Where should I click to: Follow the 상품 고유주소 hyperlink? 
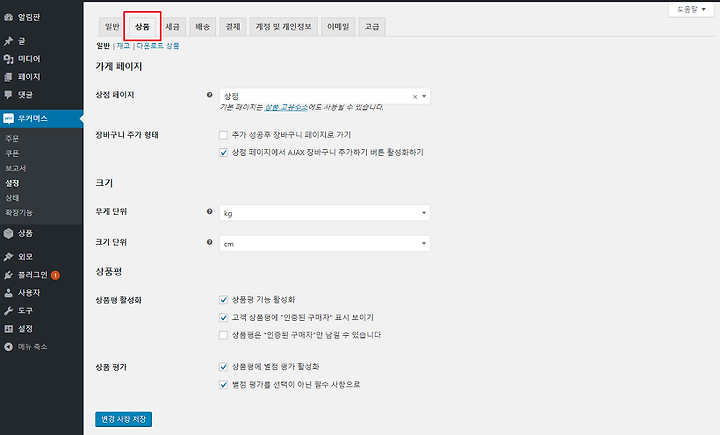(x=286, y=107)
